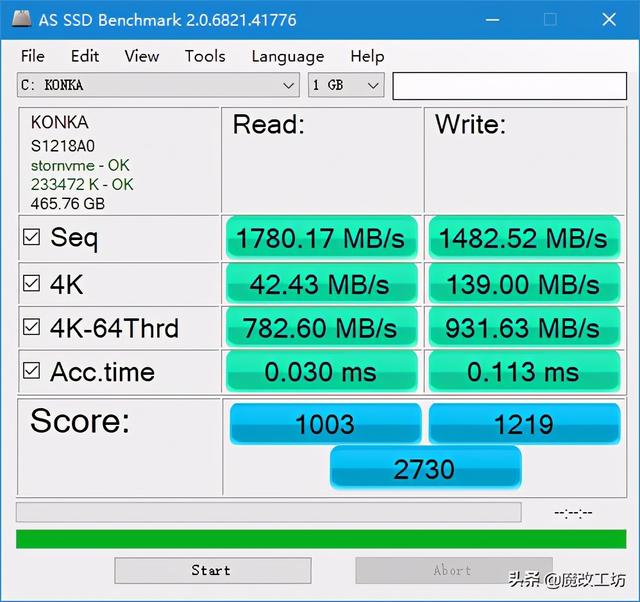The image size is (640, 602).
Task: Open the Tools menu
Action: 205,56
